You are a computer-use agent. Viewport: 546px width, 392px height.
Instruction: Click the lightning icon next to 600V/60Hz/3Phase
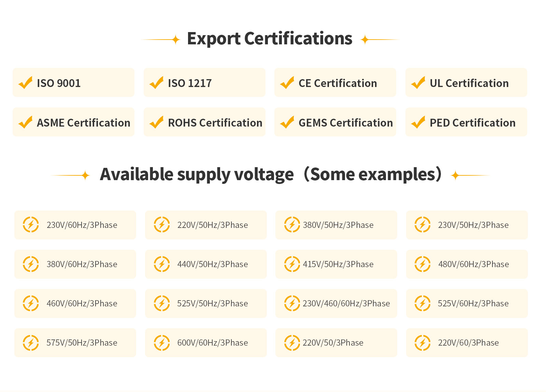(x=162, y=343)
